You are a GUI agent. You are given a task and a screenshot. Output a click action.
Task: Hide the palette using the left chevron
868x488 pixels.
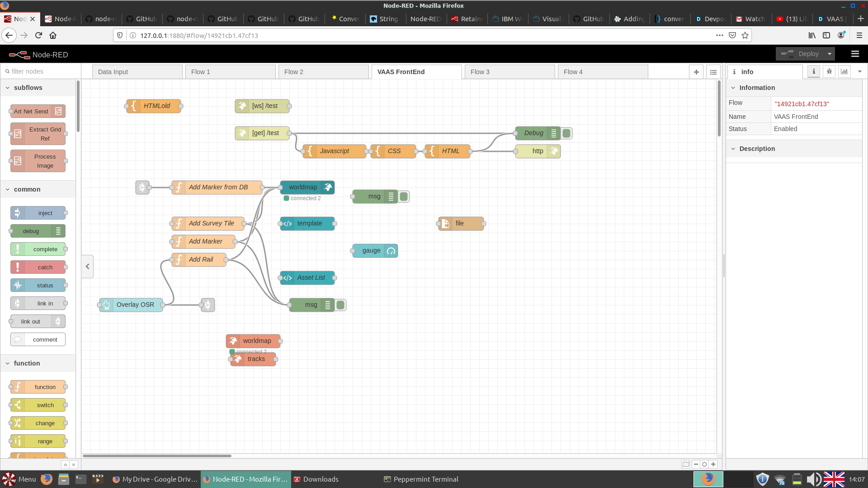[x=88, y=266]
